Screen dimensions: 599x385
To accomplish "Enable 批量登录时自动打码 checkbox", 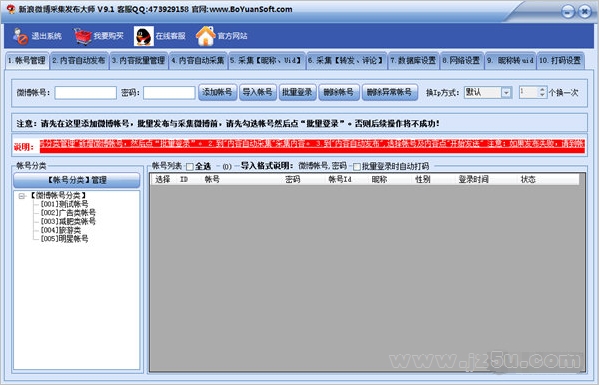I will click(x=357, y=167).
